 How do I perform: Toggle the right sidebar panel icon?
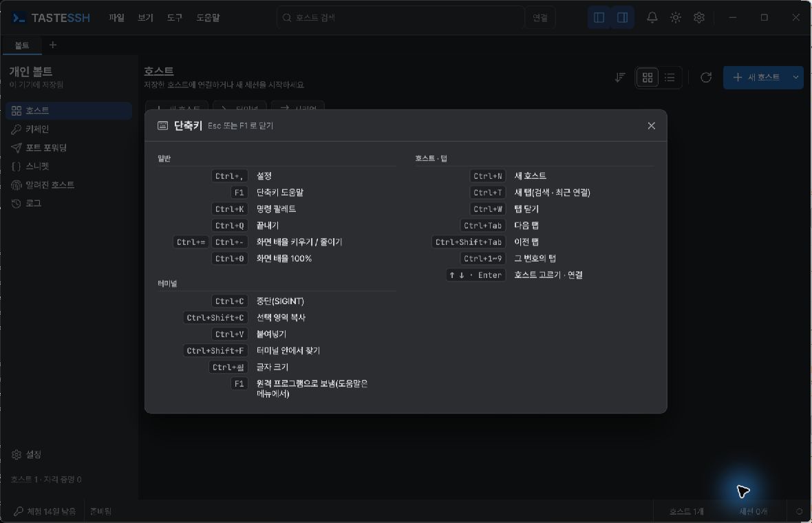[623, 18]
